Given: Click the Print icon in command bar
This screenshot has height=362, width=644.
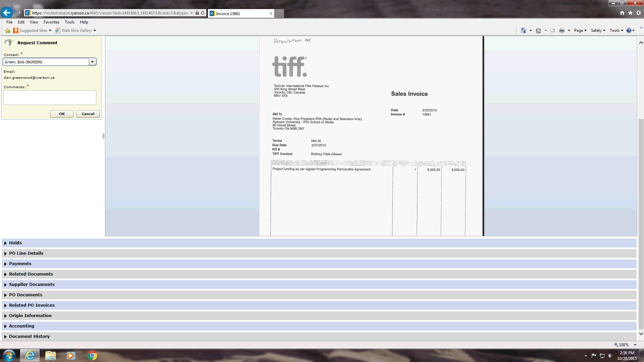Looking at the screenshot, I should [562, 31].
